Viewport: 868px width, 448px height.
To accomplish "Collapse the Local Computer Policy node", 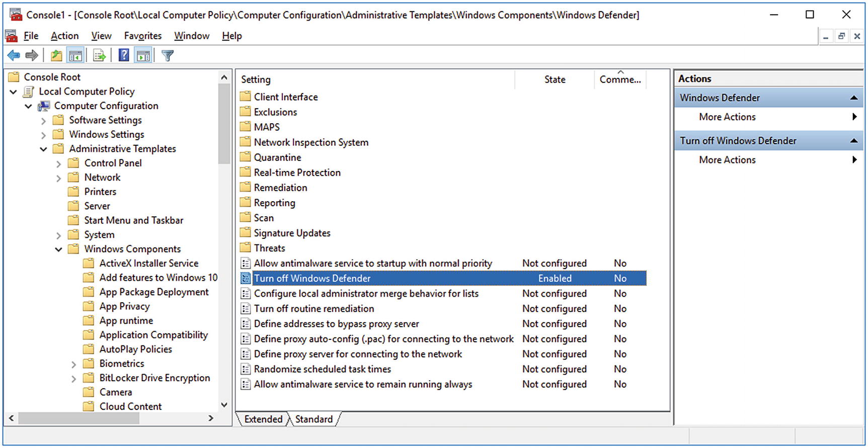I will [x=14, y=92].
